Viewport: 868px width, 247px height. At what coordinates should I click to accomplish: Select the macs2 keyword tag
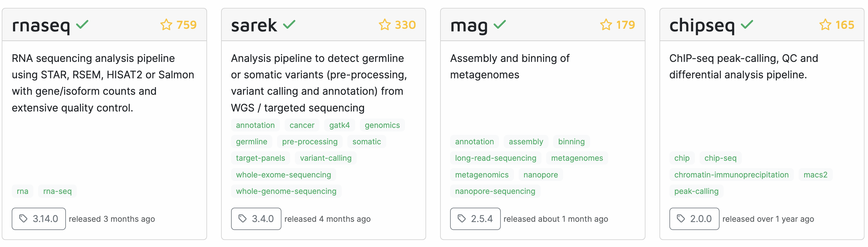[816, 175]
